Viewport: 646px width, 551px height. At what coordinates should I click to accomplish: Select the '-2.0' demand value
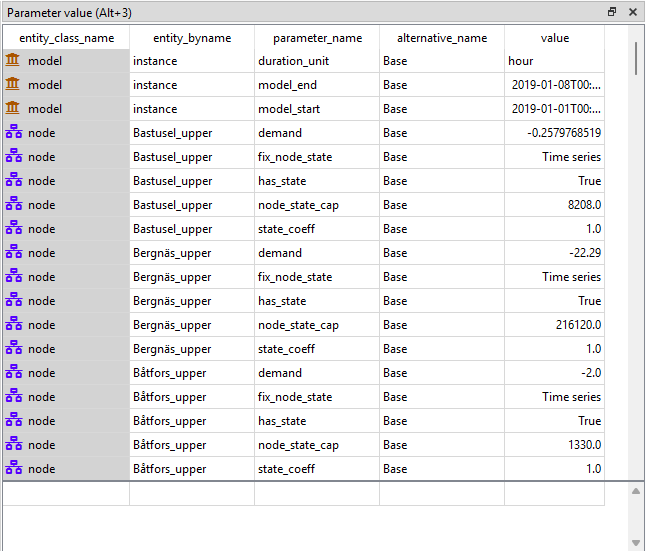tap(555, 372)
